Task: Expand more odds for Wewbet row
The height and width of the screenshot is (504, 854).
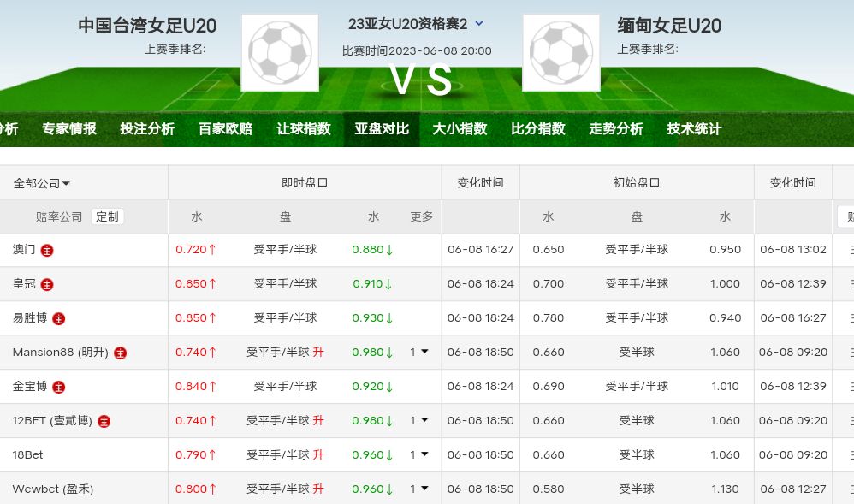Action: coord(418,489)
